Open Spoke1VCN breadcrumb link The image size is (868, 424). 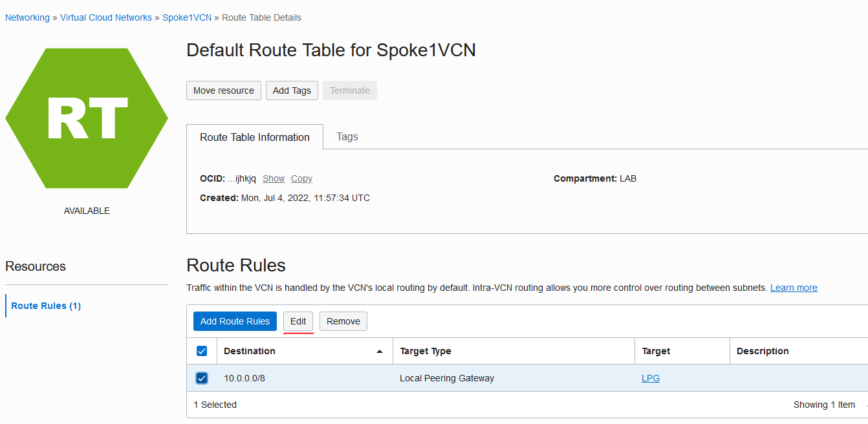point(187,17)
